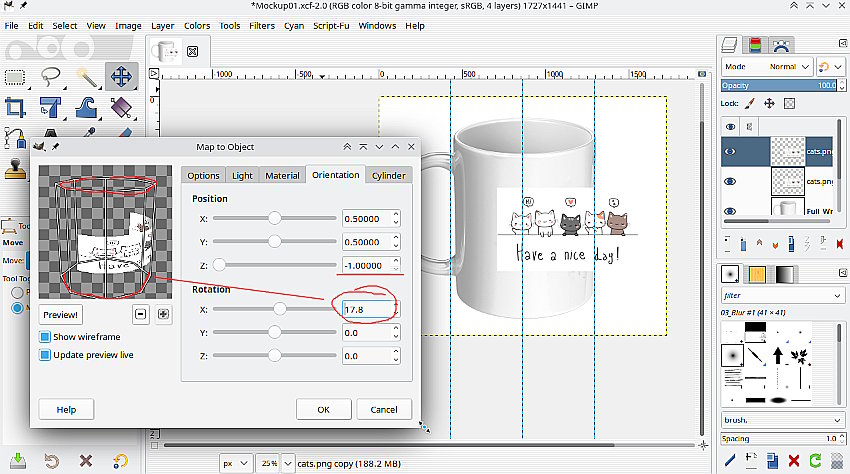Disable the Update preview live checkbox
850x474 pixels.
[x=45, y=355]
